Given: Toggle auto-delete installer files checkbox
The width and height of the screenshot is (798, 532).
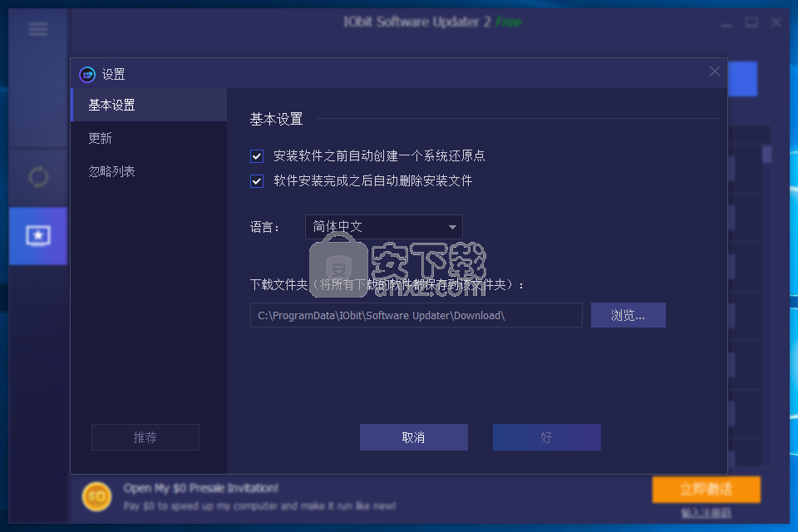Looking at the screenshot, I should [257, 181].
